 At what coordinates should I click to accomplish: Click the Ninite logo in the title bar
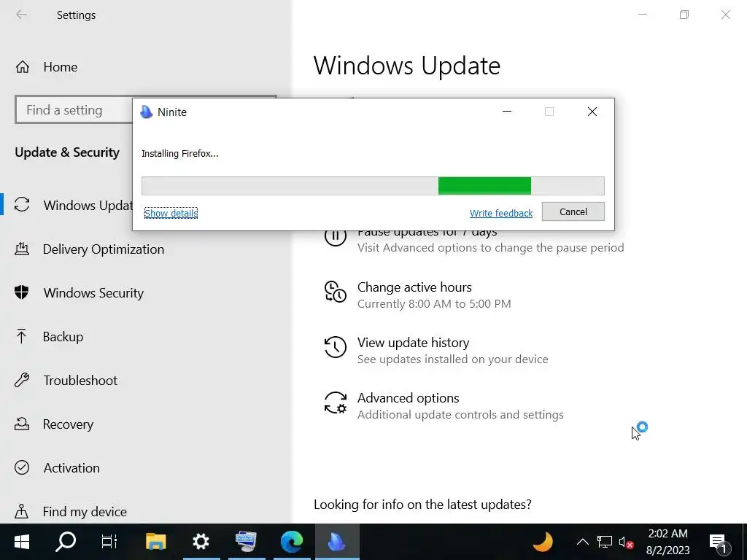(146, 112)
